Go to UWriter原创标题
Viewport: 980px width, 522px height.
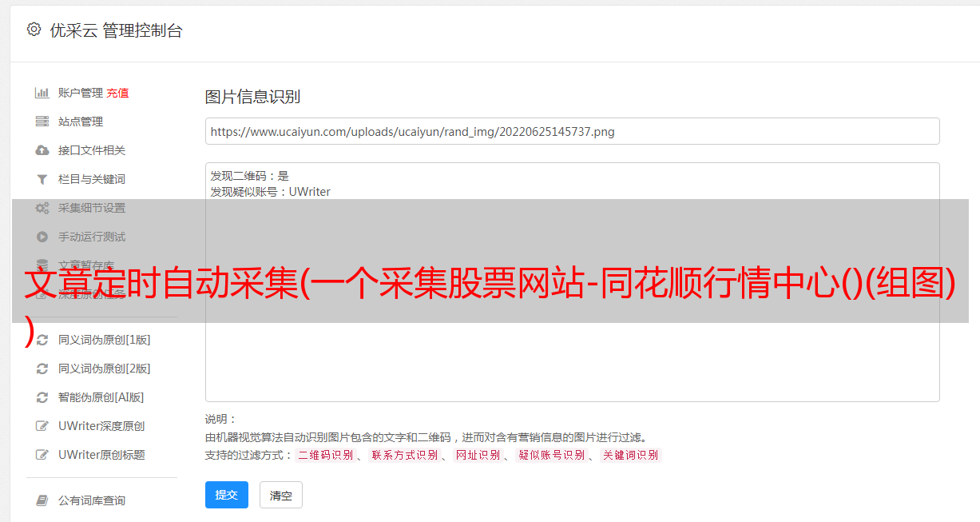[101, 455]
